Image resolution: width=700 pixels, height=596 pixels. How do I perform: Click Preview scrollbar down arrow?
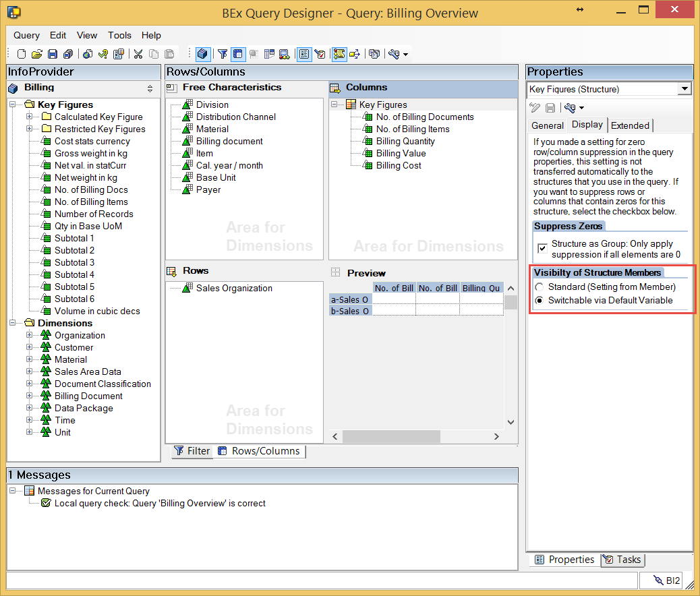click(x=511, y=422)
